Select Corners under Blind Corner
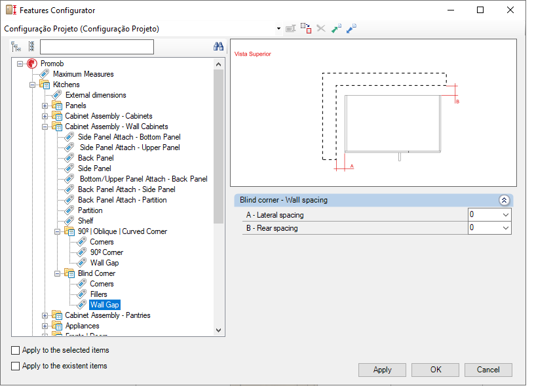 pyautogui.click(x=102, y=284)
